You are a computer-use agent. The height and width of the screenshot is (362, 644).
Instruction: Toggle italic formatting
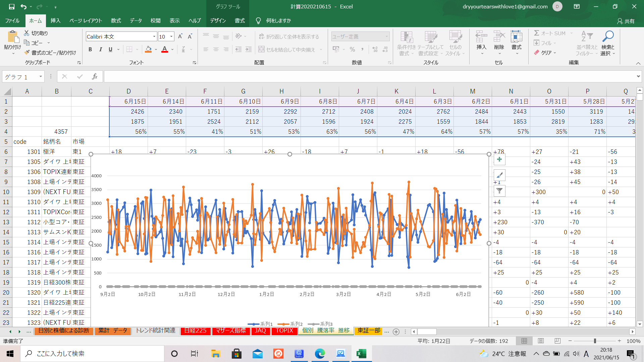[100, 50]
